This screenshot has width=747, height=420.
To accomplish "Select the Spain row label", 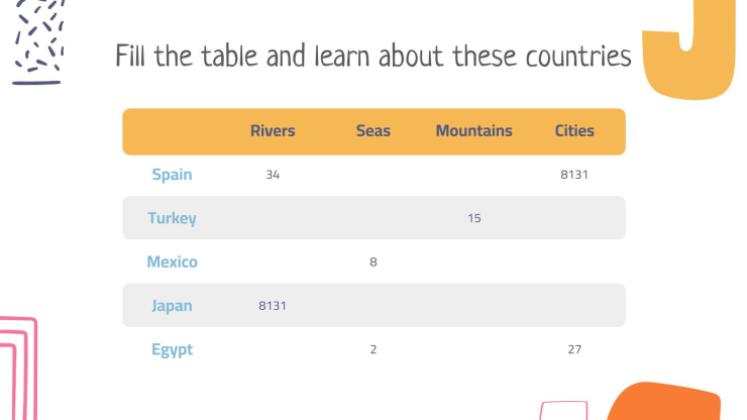I will [172, 175].
